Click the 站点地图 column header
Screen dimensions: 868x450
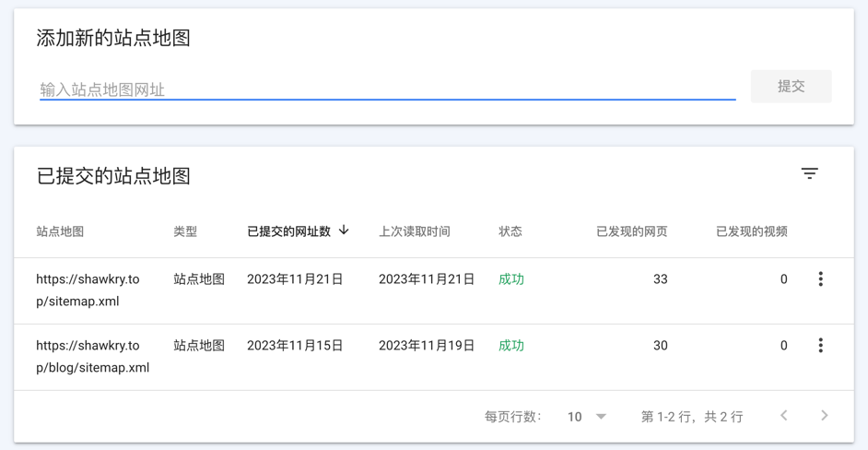[x=60, y=231]
